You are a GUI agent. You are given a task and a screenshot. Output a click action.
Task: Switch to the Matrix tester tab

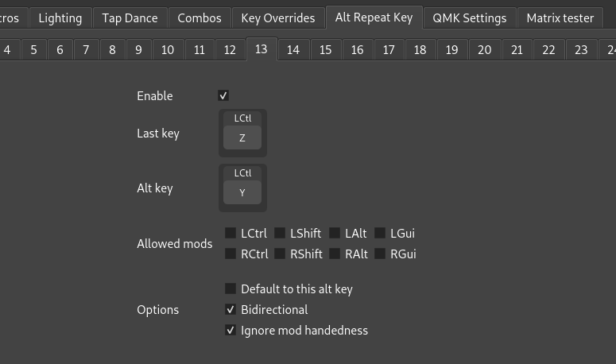pos(560,18)
